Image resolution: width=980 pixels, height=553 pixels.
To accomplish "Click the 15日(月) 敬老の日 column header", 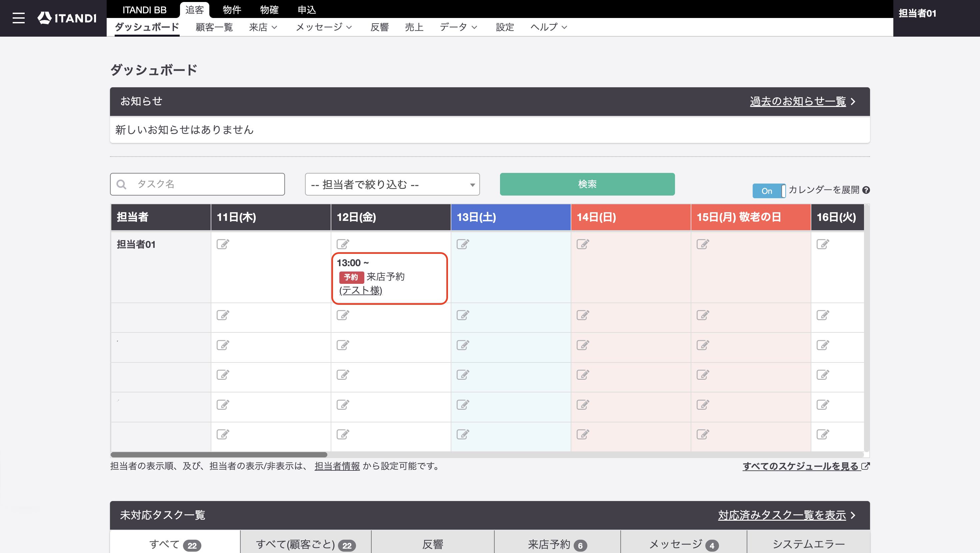I will pyautogui.click(x=751, y=217).
